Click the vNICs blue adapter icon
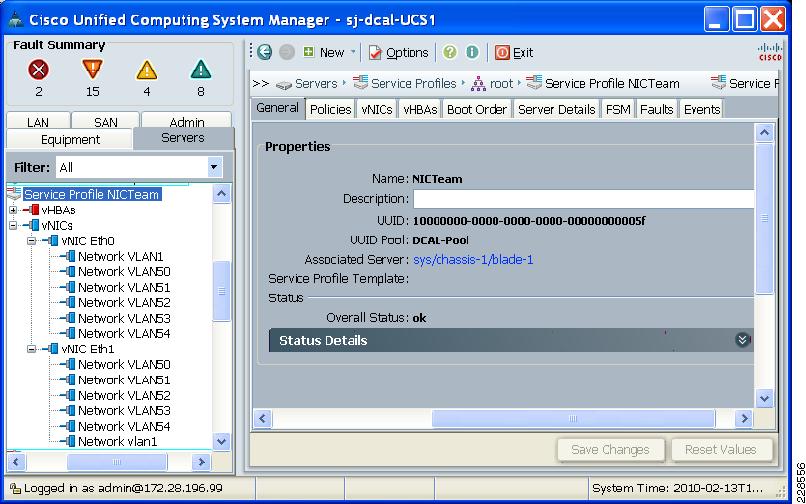Image resolution: width=806 pixels, height=504 pixels. [31, 225]
